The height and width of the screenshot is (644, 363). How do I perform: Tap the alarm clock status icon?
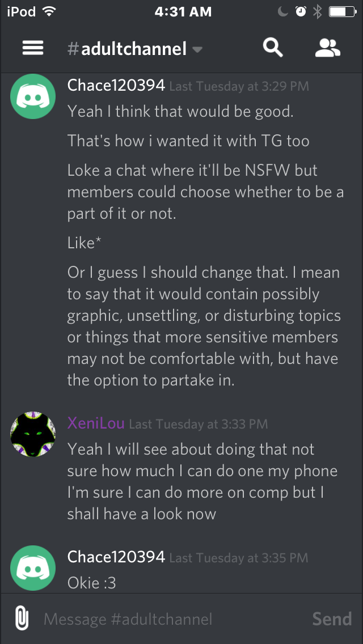[301, 12]
